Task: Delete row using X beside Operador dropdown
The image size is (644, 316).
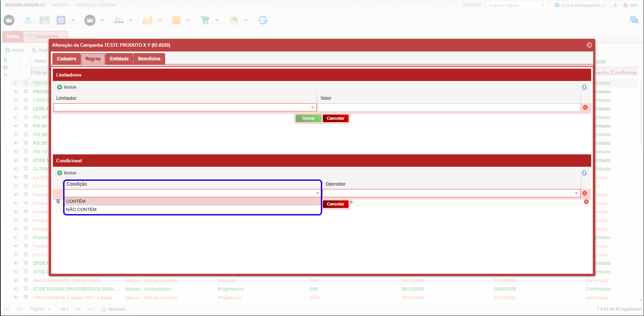Action: (585, 193)
